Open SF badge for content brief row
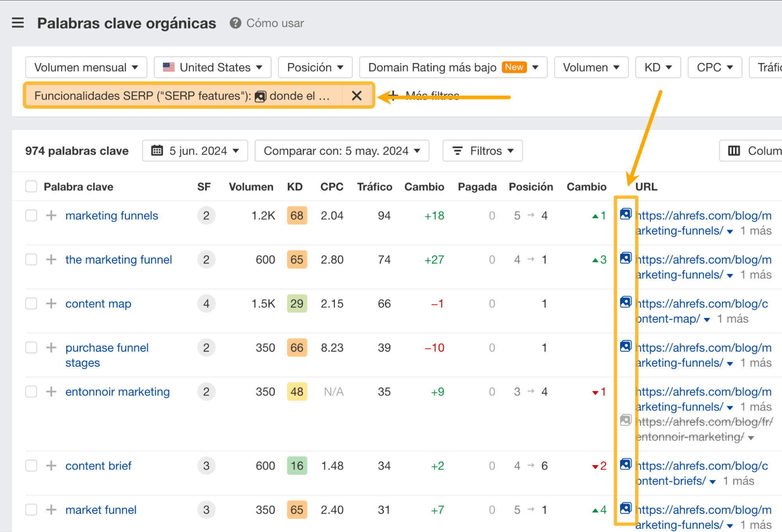Viewport: 782px width, 532px height. point(206,466)
